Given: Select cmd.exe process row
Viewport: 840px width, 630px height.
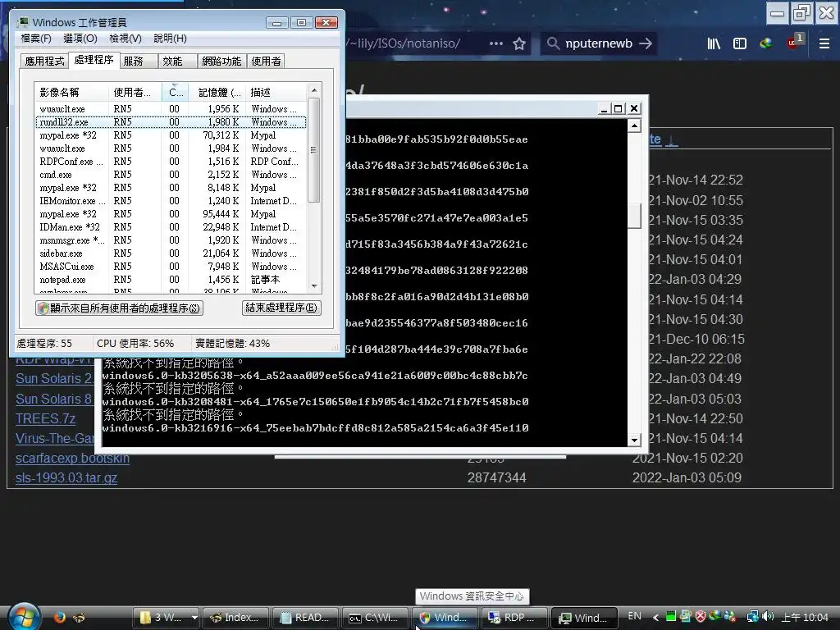Looking at the screenshot, I should (171, 175).
